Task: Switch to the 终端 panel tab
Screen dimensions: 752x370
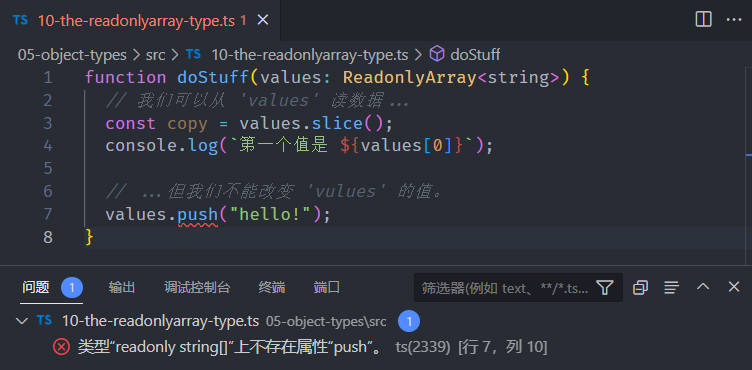Action: click(272, 287)
